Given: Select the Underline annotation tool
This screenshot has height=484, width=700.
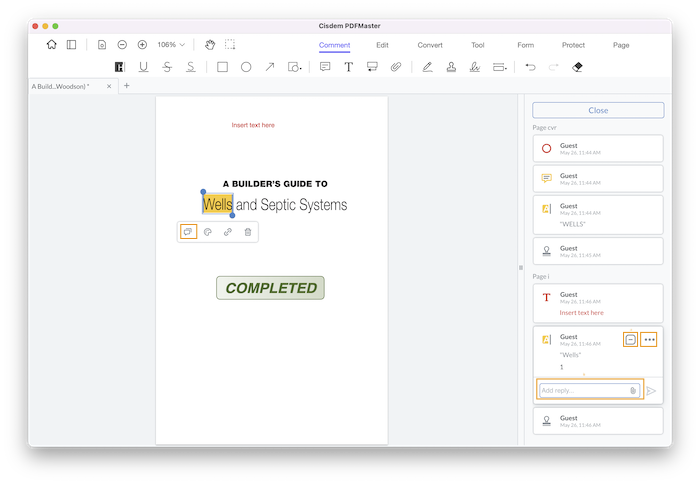Looking at the screenshot, I should (143, 67).
